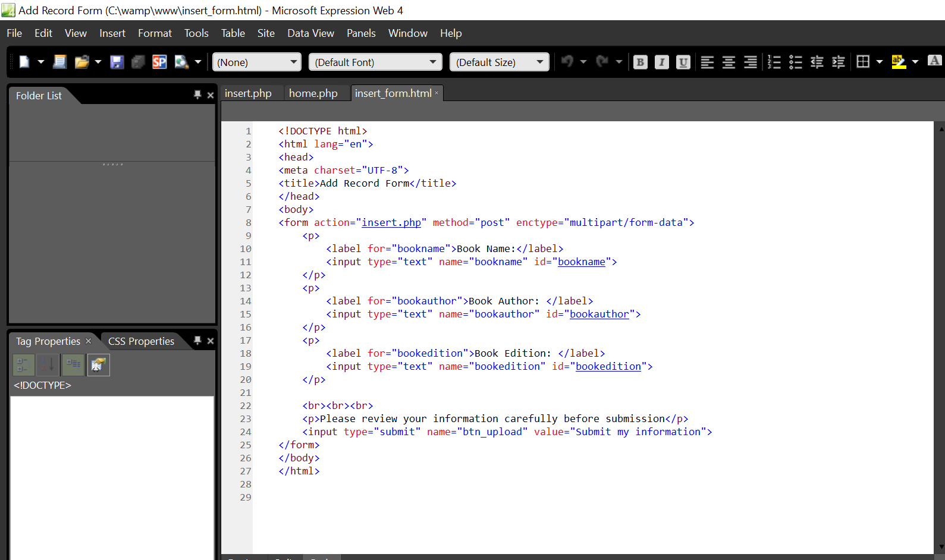945x560 pixels.
Task: Select the Folder List panel tab
Action: click(x=39, y=96)
